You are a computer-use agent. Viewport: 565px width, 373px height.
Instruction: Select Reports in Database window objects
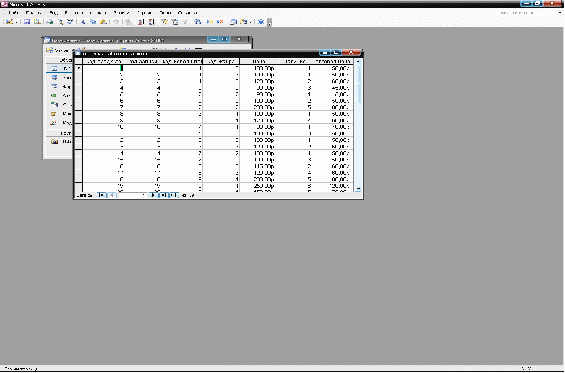coord(59,96)
